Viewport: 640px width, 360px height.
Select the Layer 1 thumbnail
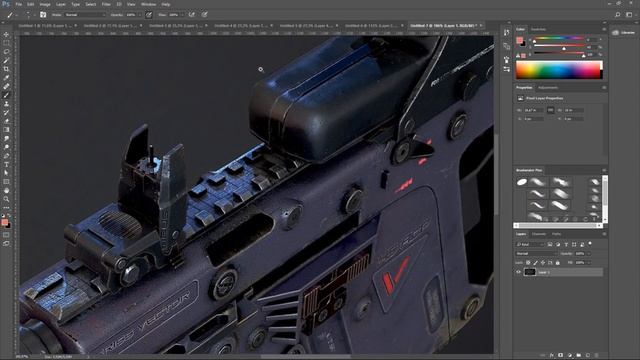(529, 272)
